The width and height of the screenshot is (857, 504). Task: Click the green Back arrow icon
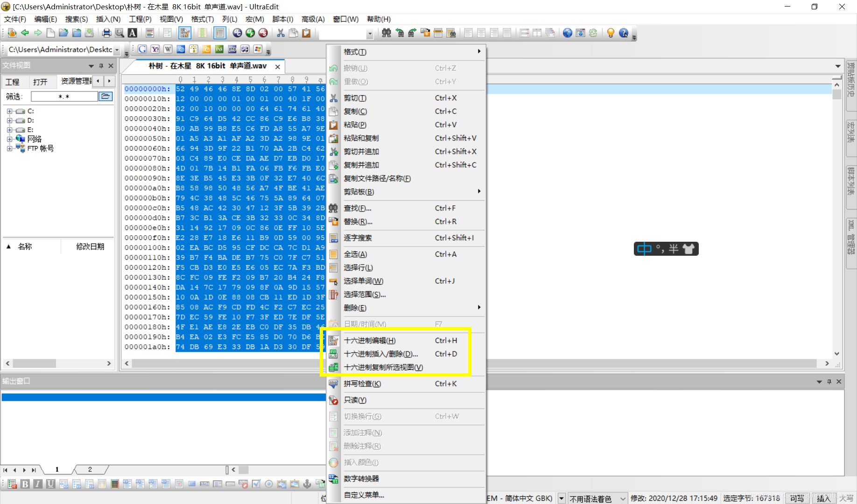25,33
